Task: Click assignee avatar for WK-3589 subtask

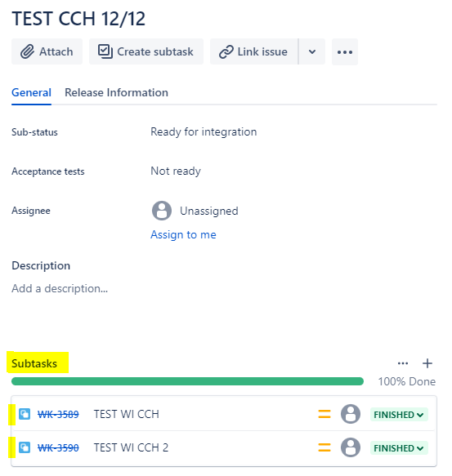Action: click(x=351, y=414)
